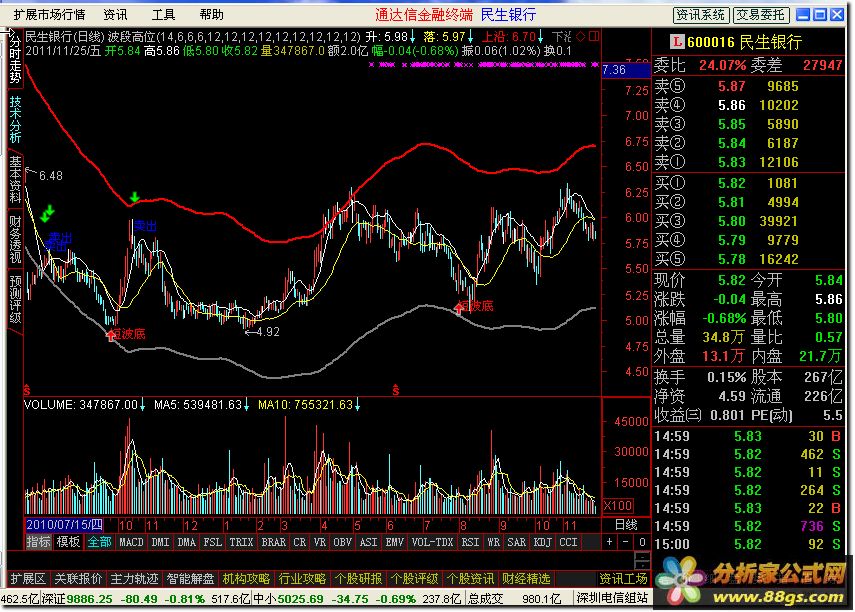Click the 2010/07/15/四 date label
The height and width of the screenshot is (612, 855).
(x=64, y=525)
